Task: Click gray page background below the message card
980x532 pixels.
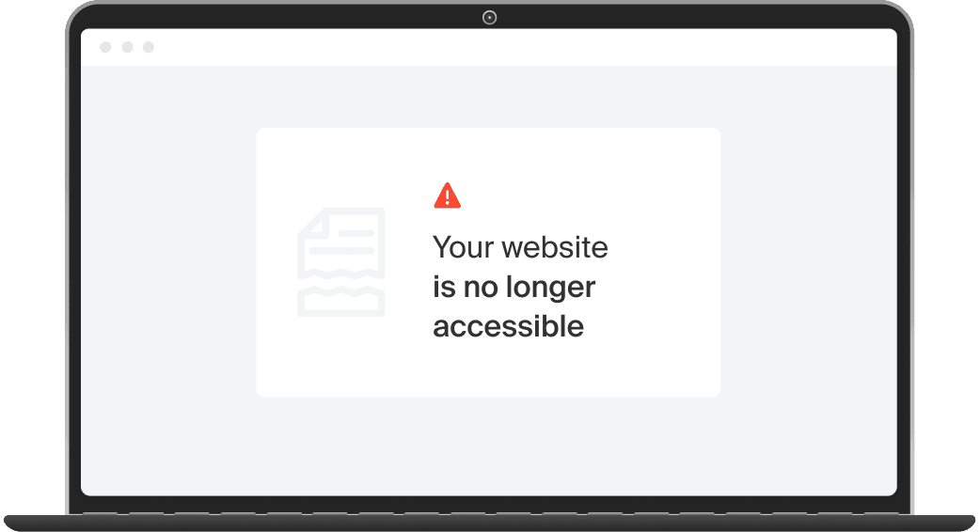Action: (x=489, y=445)
